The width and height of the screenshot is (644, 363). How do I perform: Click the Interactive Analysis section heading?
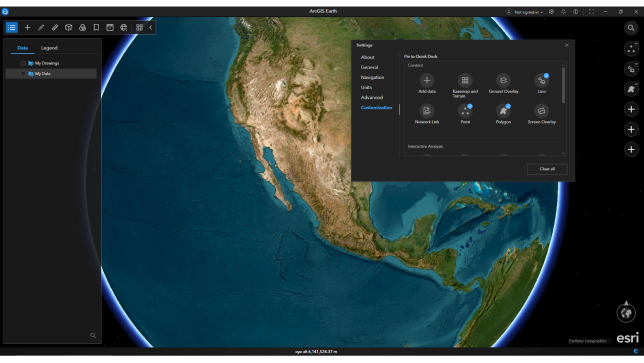click(425, 147)
